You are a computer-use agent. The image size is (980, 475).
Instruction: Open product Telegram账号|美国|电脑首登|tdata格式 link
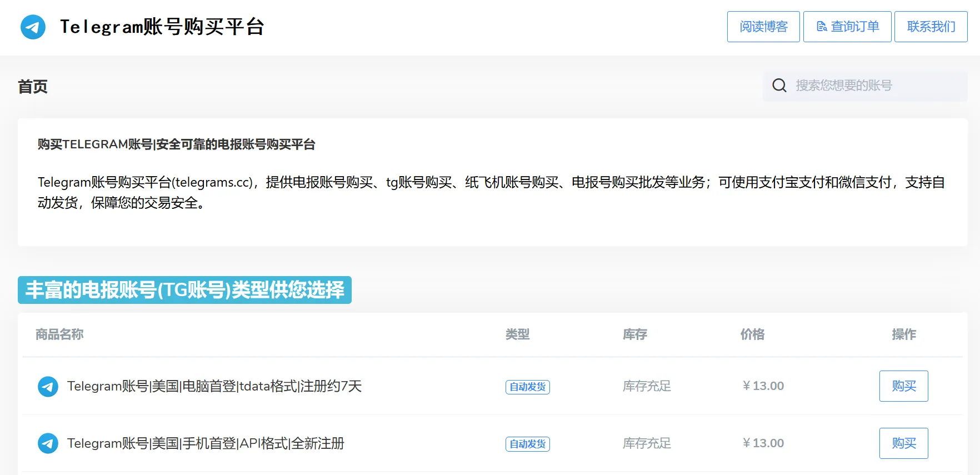point(214,386)
